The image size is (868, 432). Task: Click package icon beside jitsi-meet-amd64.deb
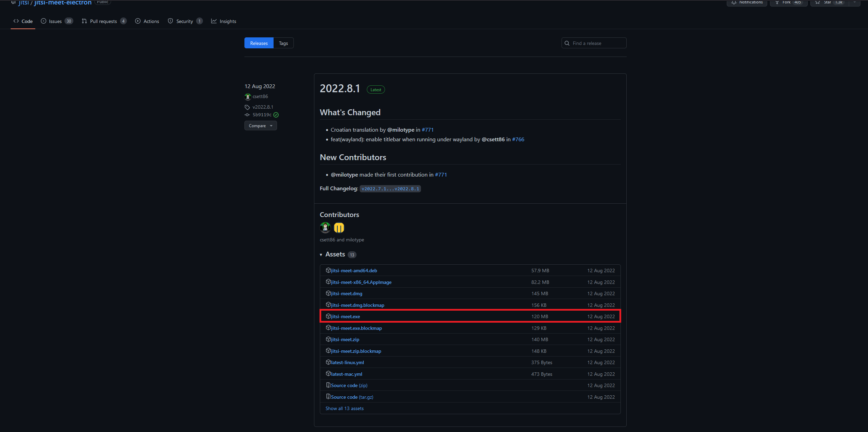point(328,270)
